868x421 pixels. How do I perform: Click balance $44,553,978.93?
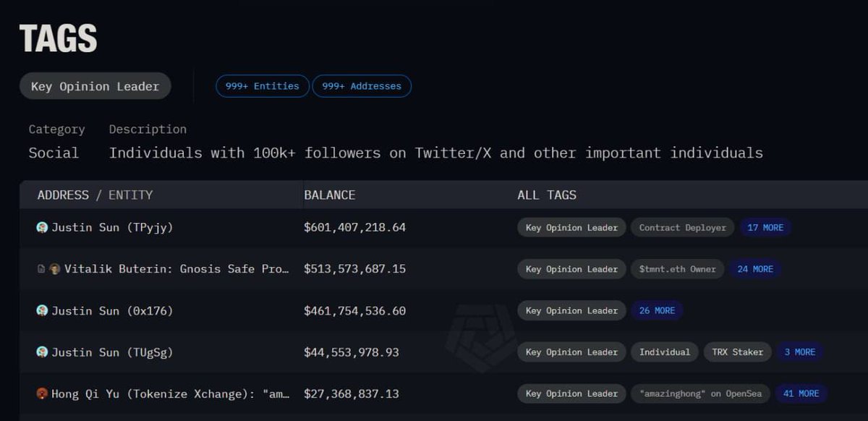352,352
